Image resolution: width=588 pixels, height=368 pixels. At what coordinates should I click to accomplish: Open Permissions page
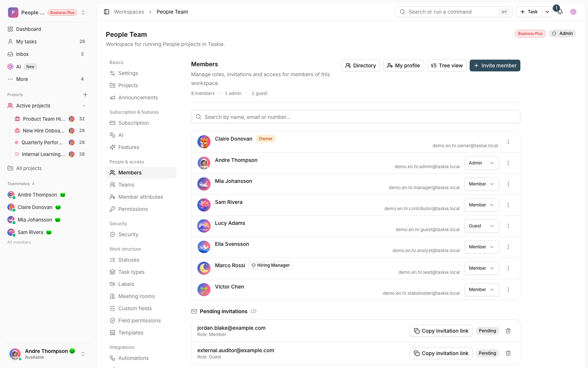[141, 209]
